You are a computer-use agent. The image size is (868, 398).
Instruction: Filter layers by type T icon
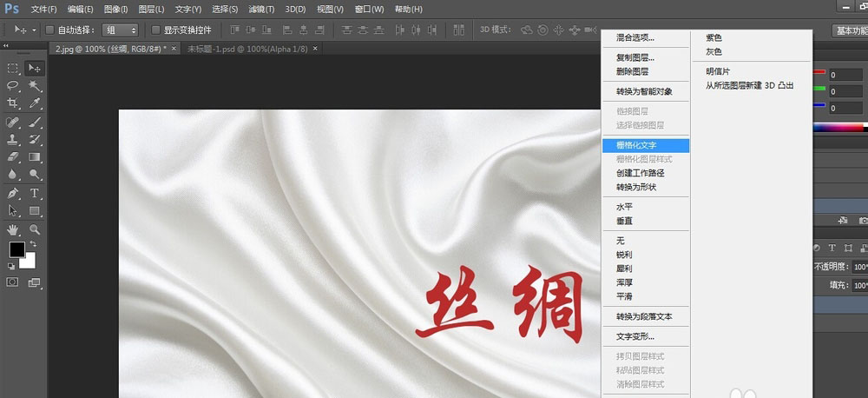[832, 248]
